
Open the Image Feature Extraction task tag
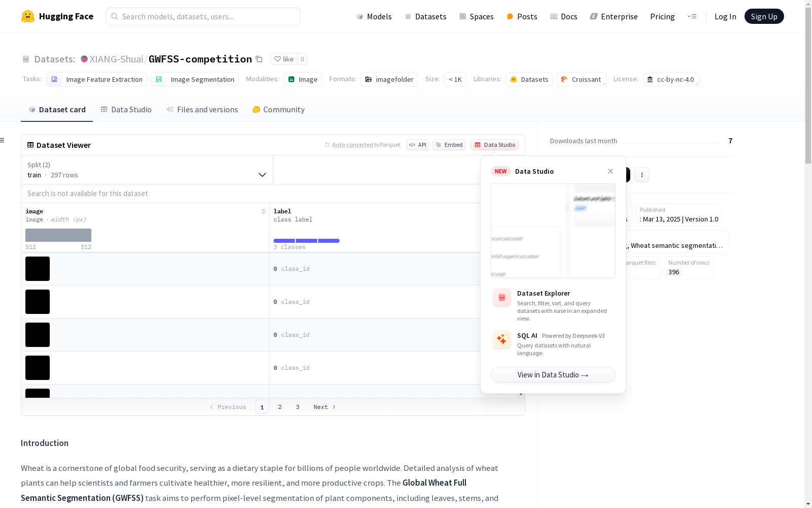point(96,79)
